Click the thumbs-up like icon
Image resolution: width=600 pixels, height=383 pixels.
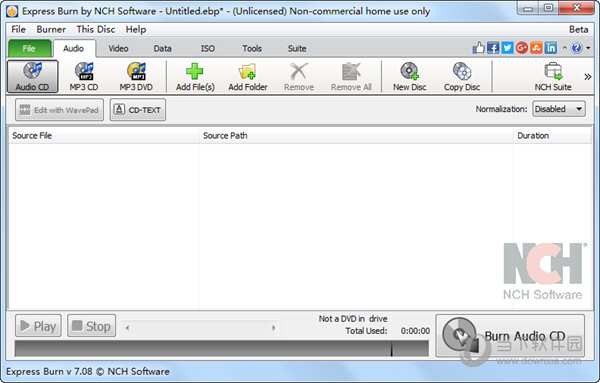[478, 48]
